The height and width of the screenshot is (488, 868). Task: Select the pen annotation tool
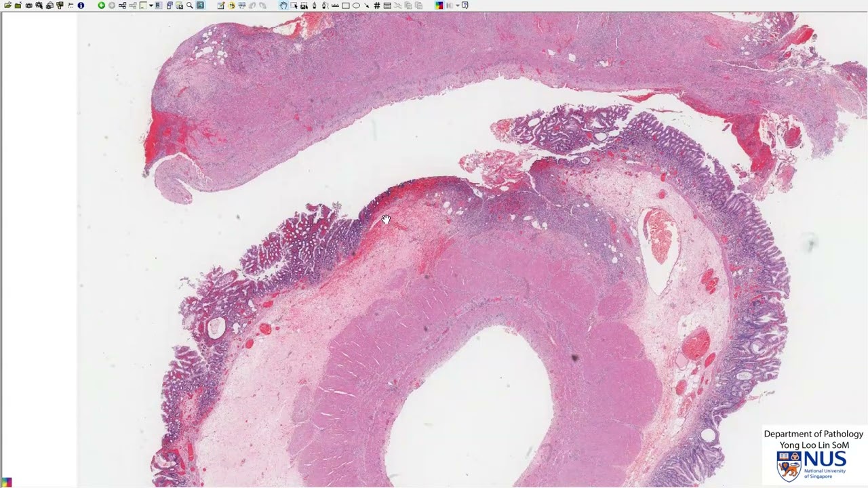point(314,5)
